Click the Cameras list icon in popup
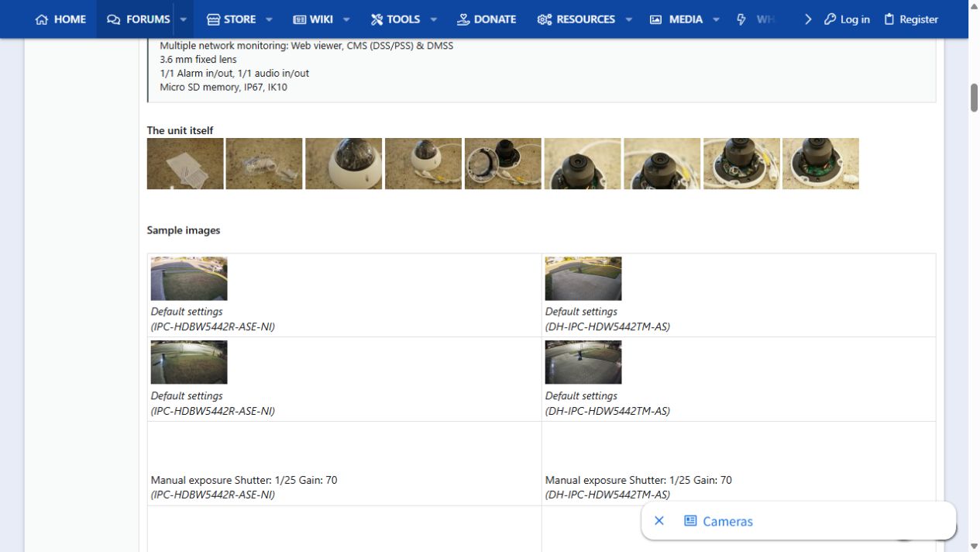The width and height of the screenshot is (980, 552). click(690, 521)
